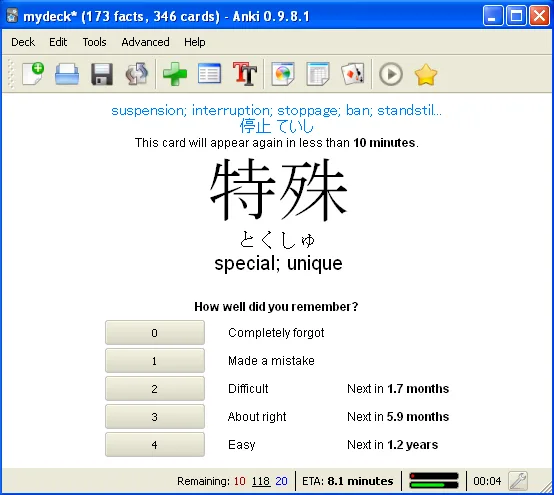
Task: Answer 0 Completely forgot
Action: (x=155, y=332)
